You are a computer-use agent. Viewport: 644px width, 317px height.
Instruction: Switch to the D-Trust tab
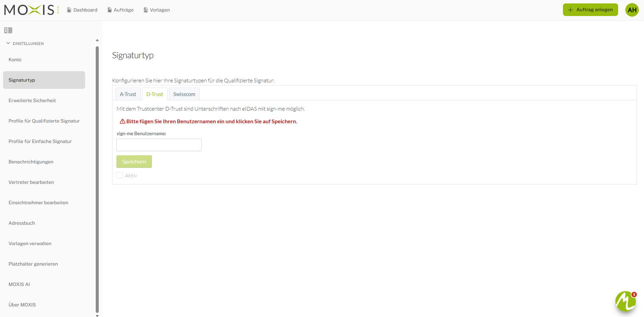155,94
